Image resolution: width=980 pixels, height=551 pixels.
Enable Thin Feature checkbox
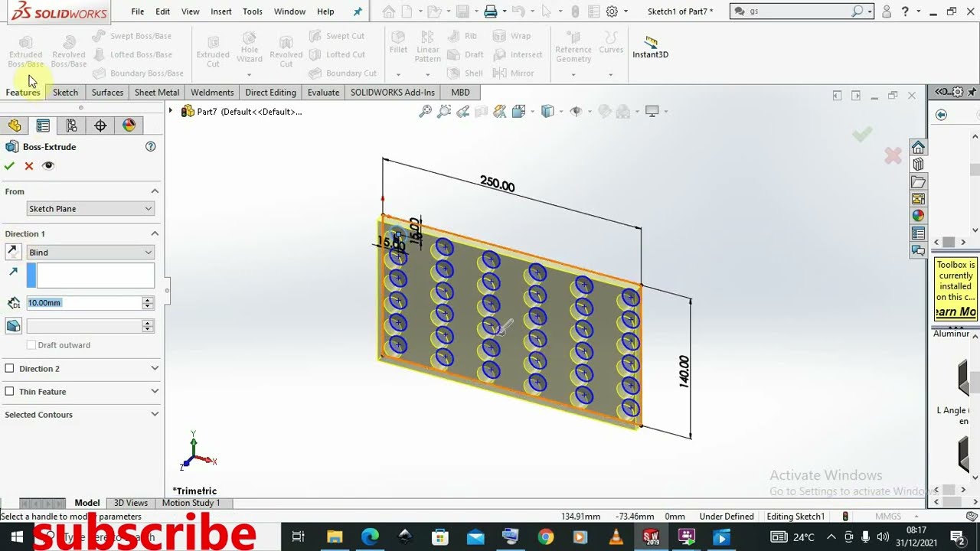[9, 392]
